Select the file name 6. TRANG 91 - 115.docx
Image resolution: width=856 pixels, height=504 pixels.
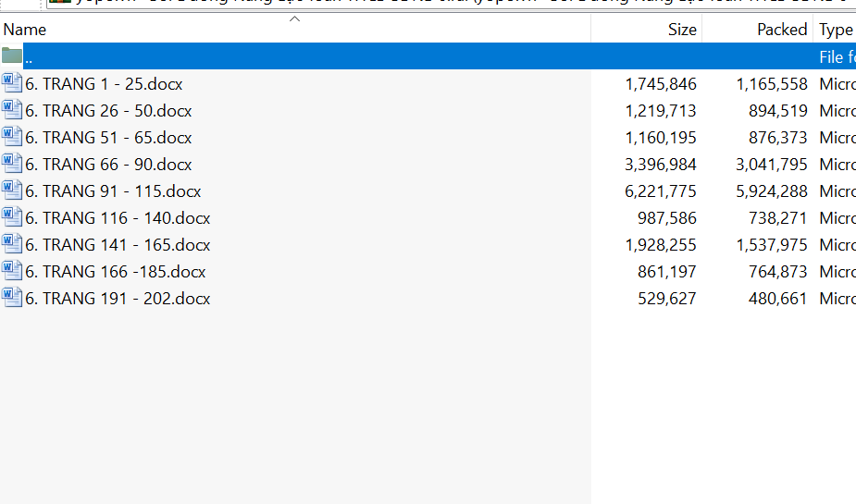pyautogui.click(x=113, y=191)
